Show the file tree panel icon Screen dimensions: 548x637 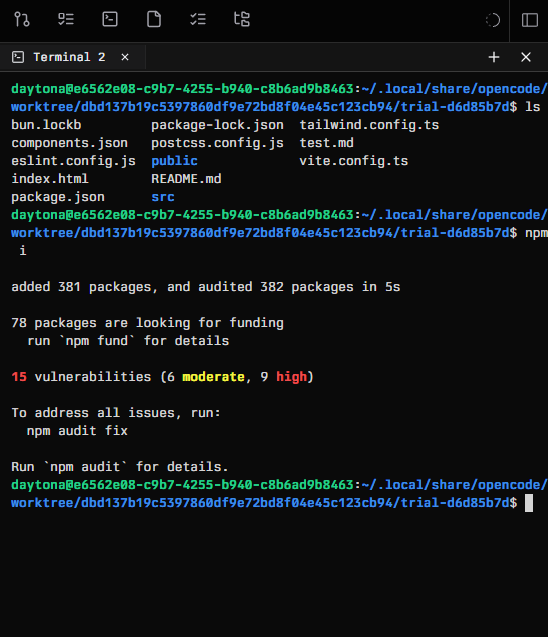(x=242, y=19)
